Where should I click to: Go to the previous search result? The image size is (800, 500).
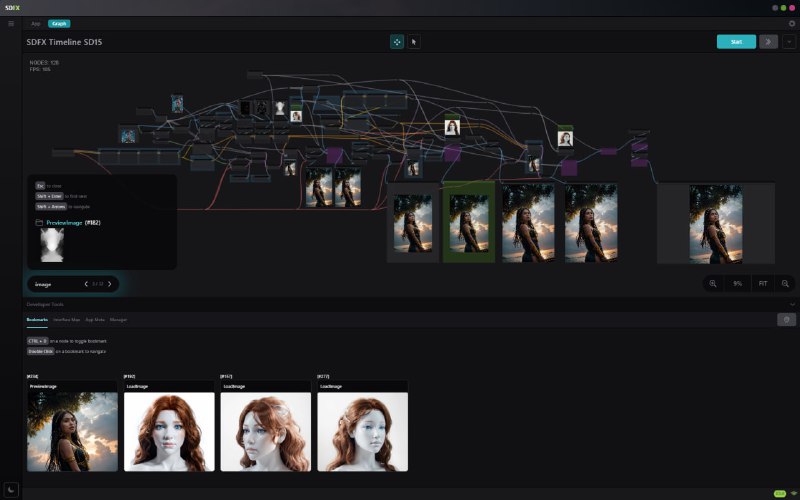pos(86,284)
